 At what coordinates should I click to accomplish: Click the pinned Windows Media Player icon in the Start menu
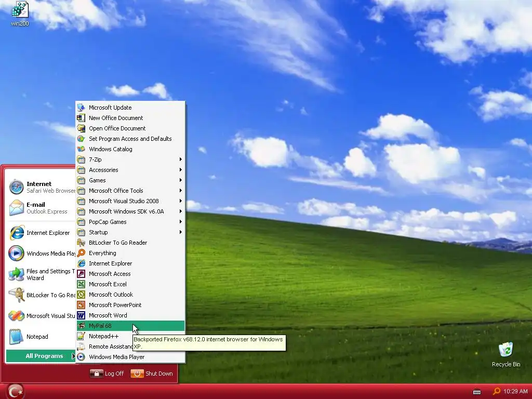pos(16,254)
